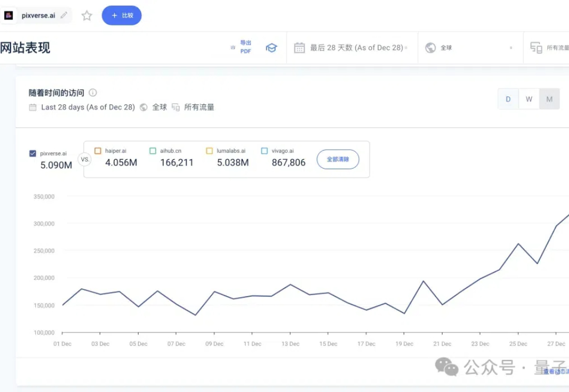Click the 4.056M haiper.ai visits value
This screenshot has width=569, height=392.
pyautogui.click(x=121, y=163)
